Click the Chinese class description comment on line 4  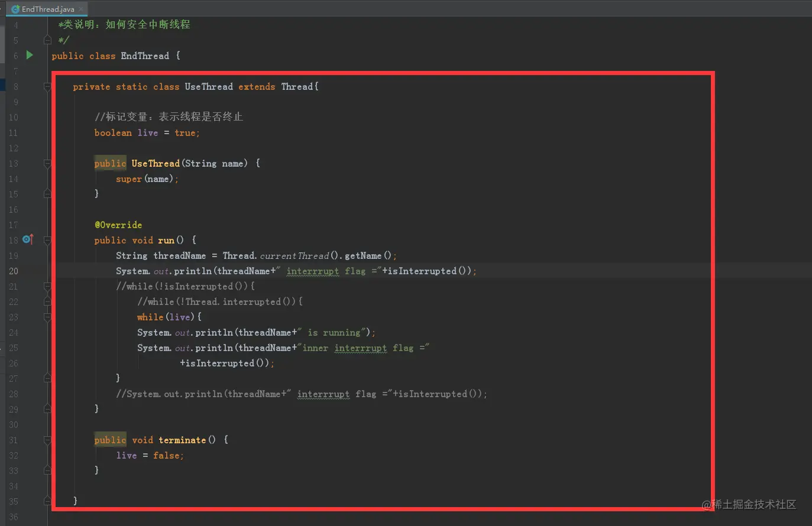point(124,24)
